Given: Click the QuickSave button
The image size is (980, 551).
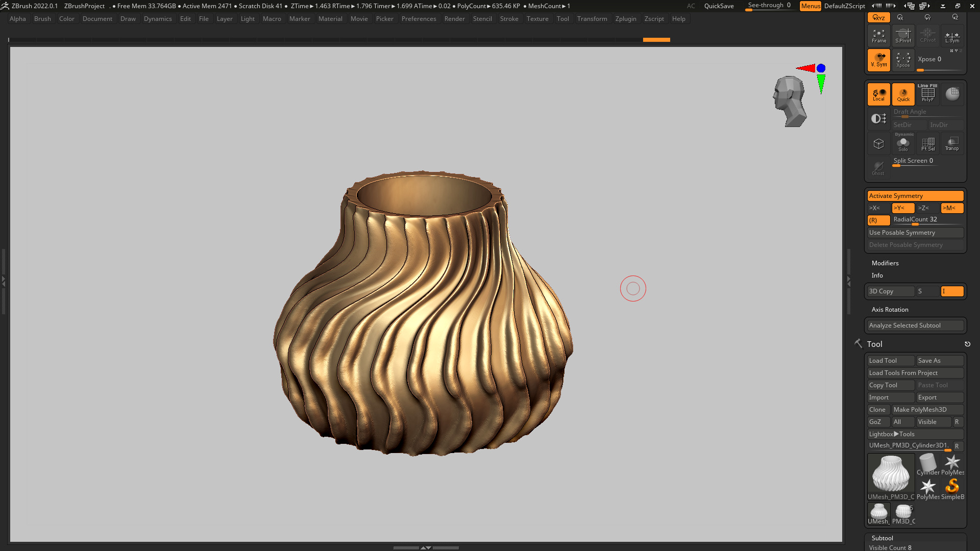Looking at the screenshot, I should click(x=719, y=6).
